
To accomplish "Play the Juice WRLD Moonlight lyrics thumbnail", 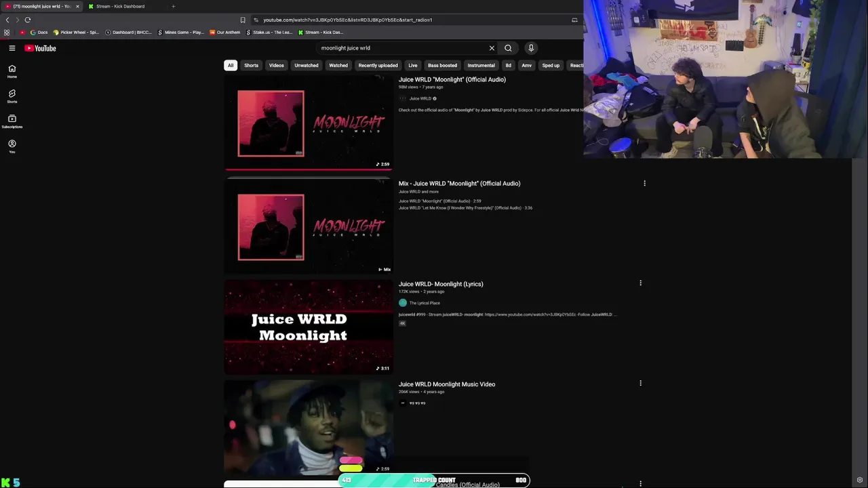I will pyautogui.click(x=309, y=327).
